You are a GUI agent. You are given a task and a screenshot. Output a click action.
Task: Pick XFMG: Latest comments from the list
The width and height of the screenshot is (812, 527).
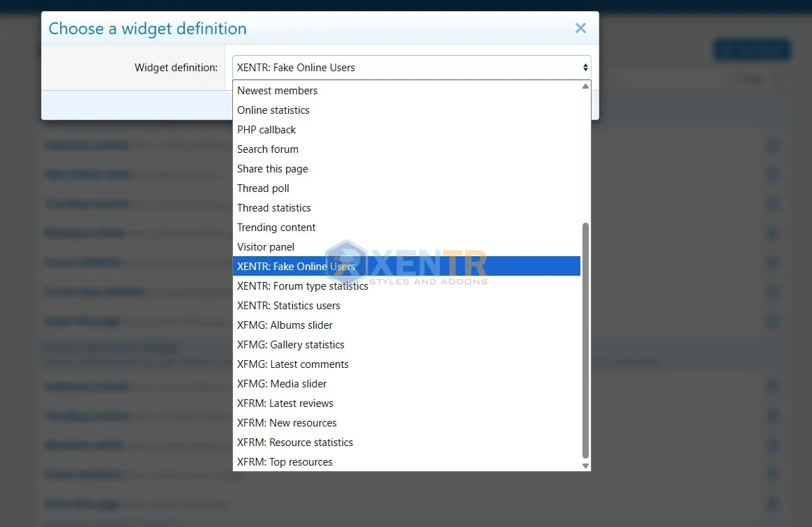[293, 364]
